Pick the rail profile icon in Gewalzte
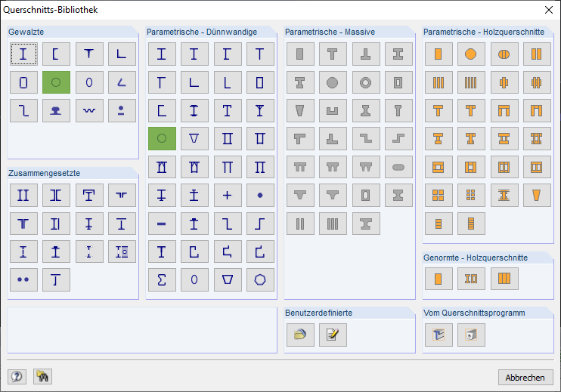The width and height of the screenshot is (561, 392). pos(56,110)
